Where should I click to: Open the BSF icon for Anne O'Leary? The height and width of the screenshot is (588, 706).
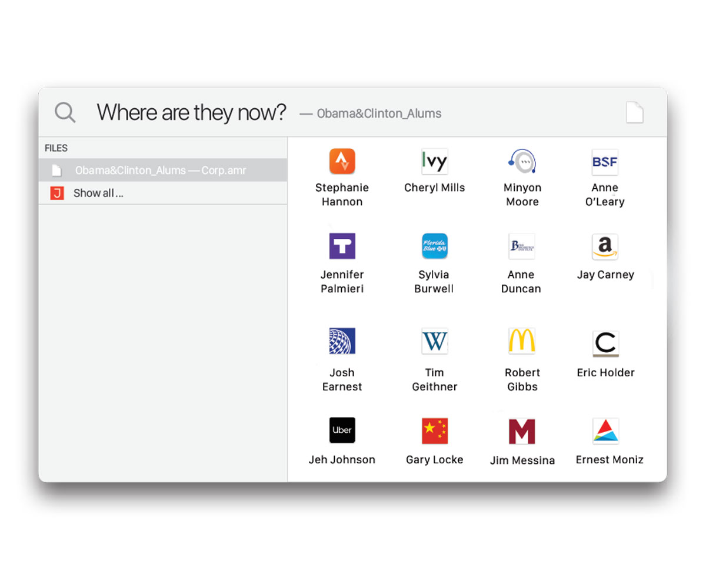[605, 162]
